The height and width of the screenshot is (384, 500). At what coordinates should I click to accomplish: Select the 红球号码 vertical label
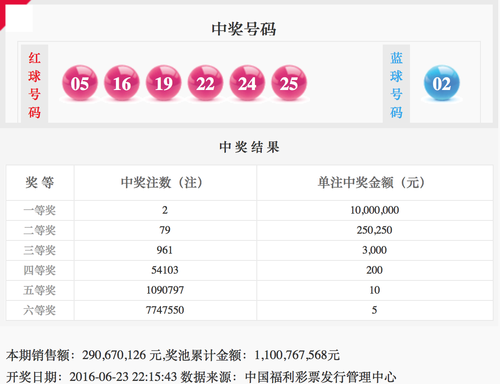click(x=34, y=85)
